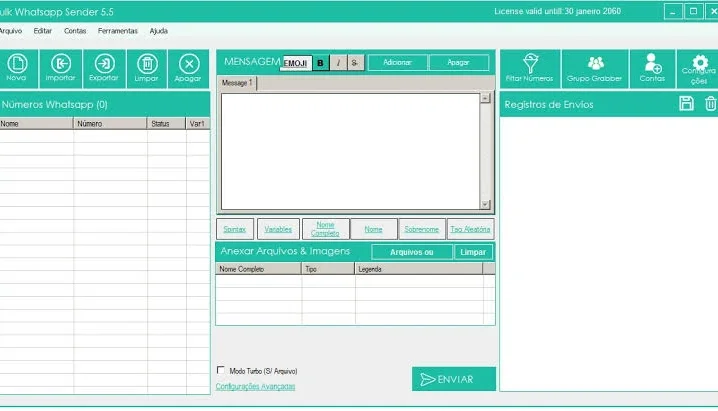
Task: Click the Apagar X icon in left toolbar
Action: (188, 69)
